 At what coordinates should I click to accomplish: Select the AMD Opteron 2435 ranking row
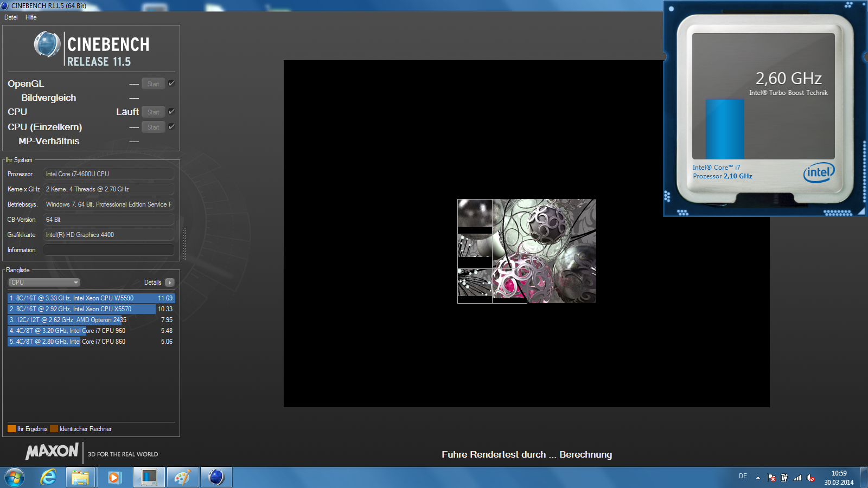91,320
